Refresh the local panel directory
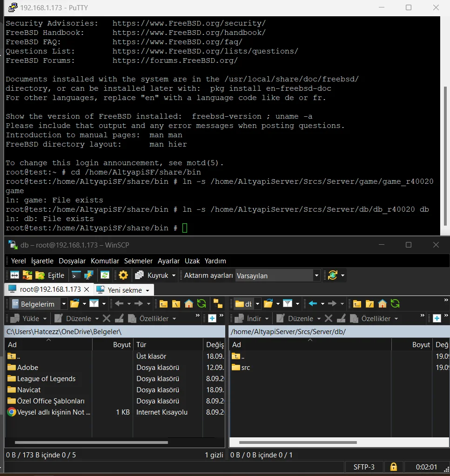The image size is (450, 476). coord(201,303)
